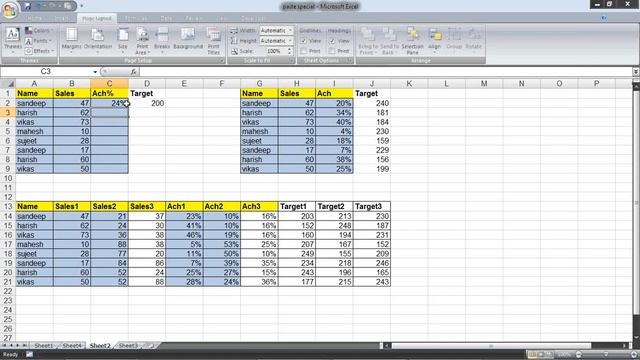
Task: Open the Group objects menu
Action: click(454, 41)
